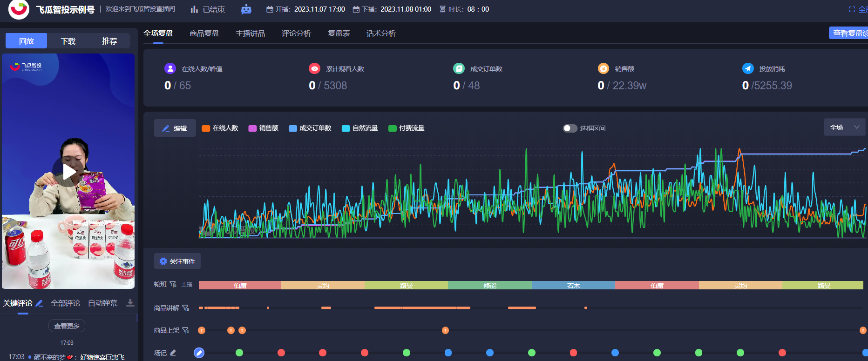Viewport: 868px width, 361px height.
Task: Click the calendar icon next to 开播
Action: click(270, 9)
